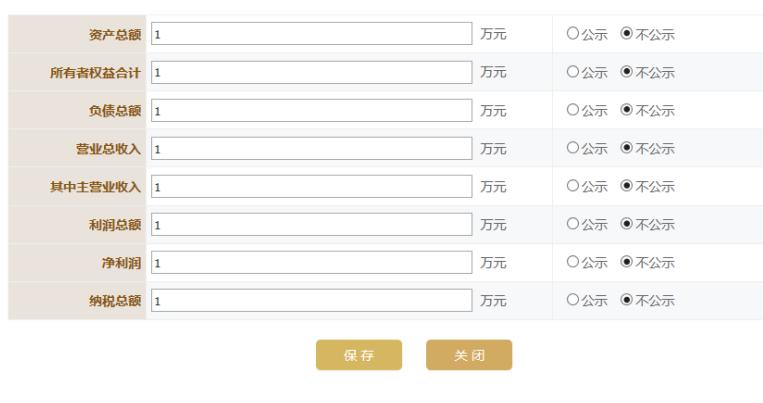The height and width of the screenshot is (403, 763).
Task: Select 公示 radio for 净利润
Action: [573, 262]
